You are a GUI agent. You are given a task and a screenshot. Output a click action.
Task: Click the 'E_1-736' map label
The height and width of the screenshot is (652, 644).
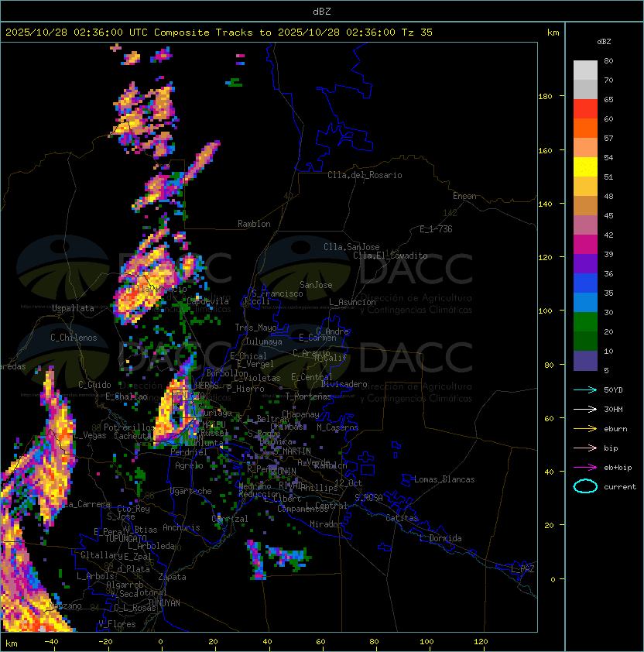point(436,229)
